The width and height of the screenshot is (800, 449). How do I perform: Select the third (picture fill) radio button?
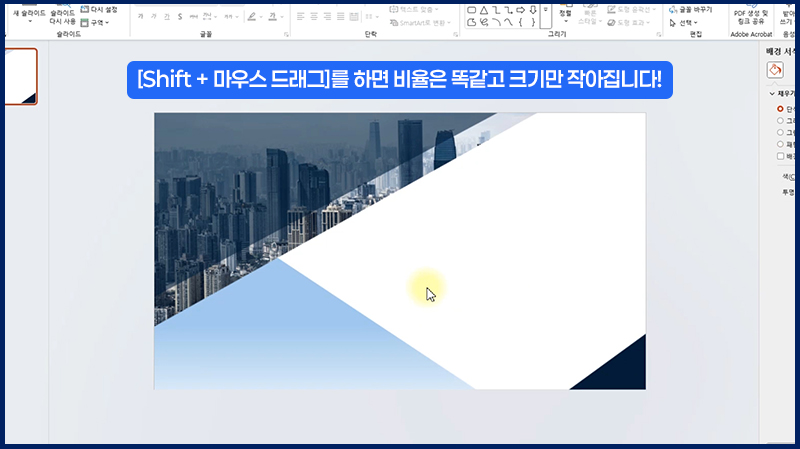coord(780,133)
